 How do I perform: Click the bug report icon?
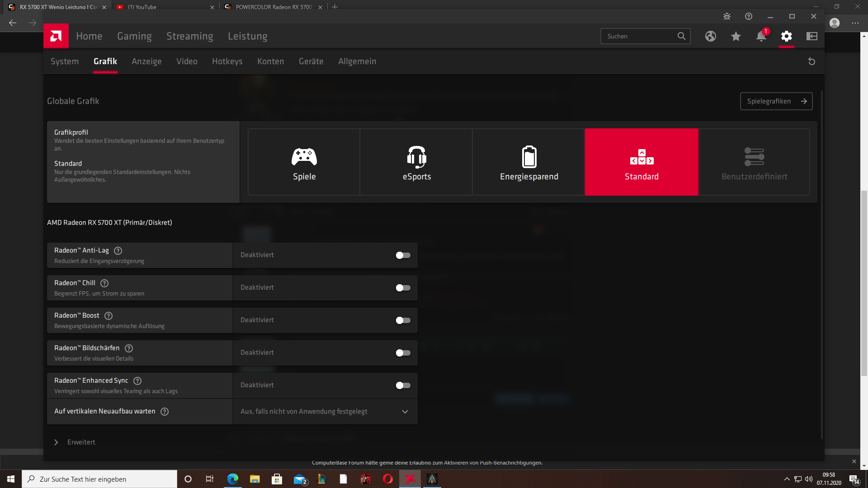[727, 16]
